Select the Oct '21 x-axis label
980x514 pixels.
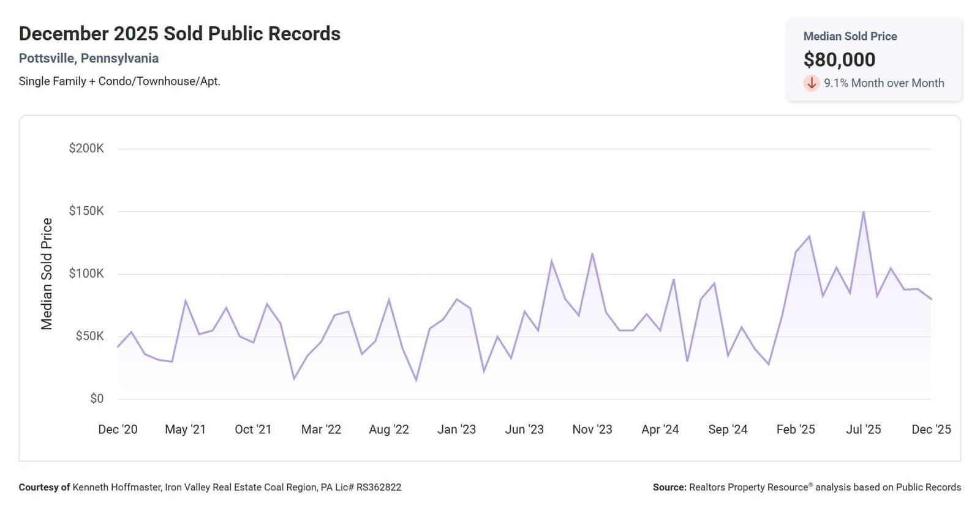(x=253, y=430)
